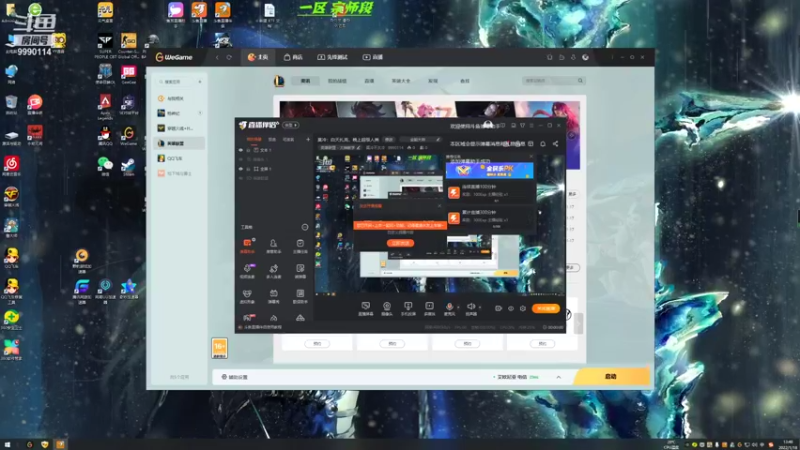Click the first reserve button under game cards

point(317,344)
